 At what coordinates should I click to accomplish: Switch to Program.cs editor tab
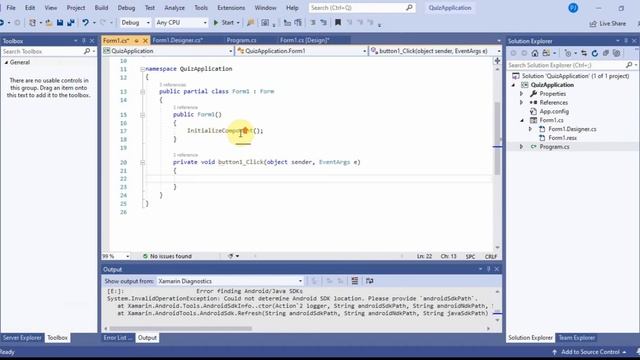coord(241,40)
